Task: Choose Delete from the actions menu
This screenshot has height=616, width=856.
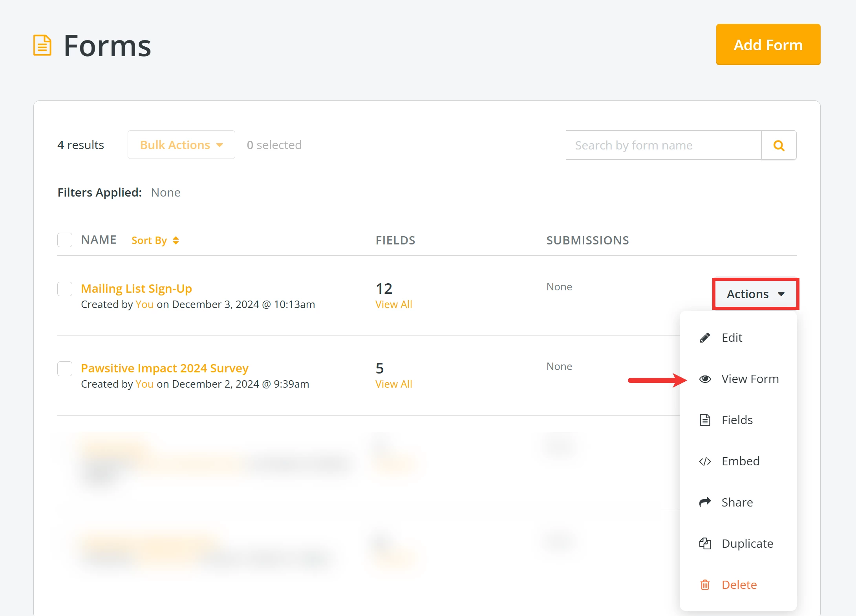Action: click(739, 585)
